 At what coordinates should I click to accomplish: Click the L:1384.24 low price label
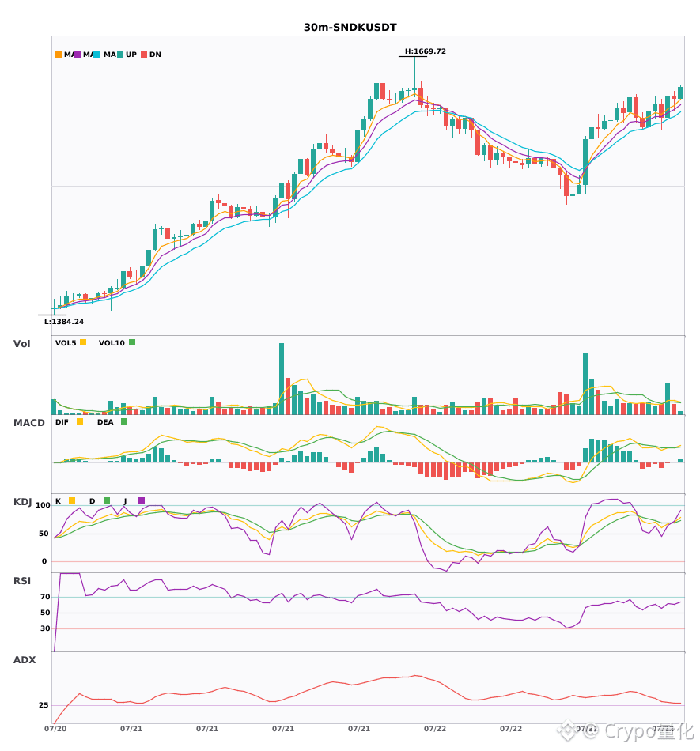tap(64, 322)
